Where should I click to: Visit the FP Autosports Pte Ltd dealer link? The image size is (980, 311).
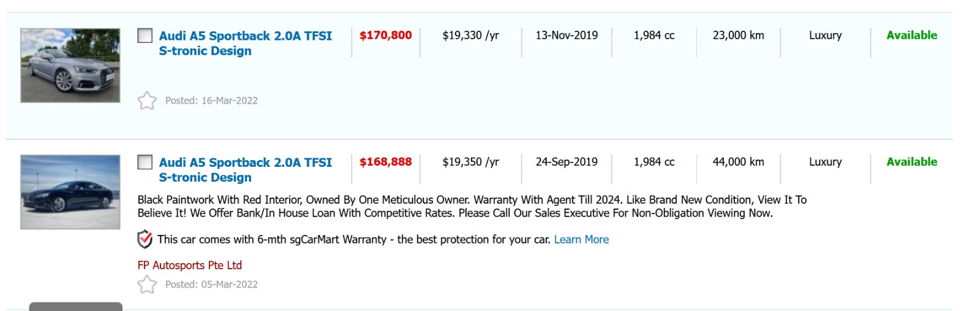coord(189,265)
